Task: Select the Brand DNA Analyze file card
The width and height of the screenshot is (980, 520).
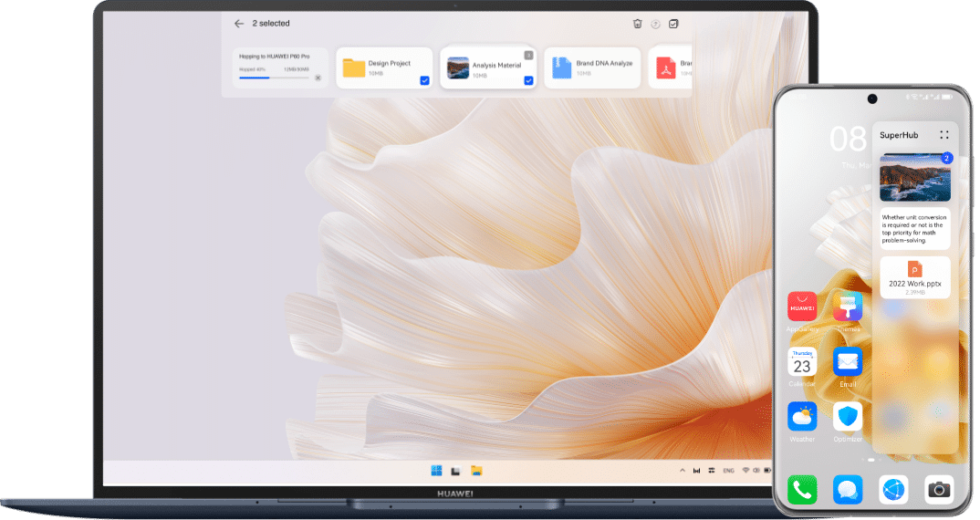Action: point(591,68)
